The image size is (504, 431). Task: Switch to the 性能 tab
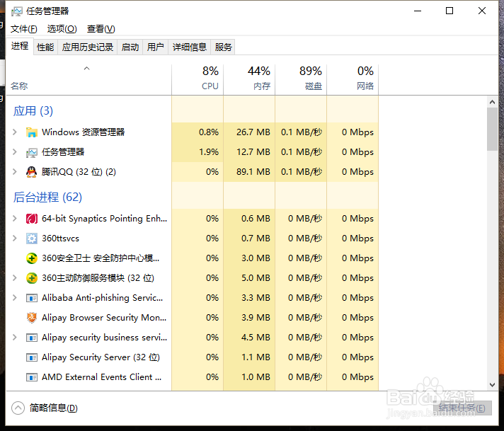point(45,47)
